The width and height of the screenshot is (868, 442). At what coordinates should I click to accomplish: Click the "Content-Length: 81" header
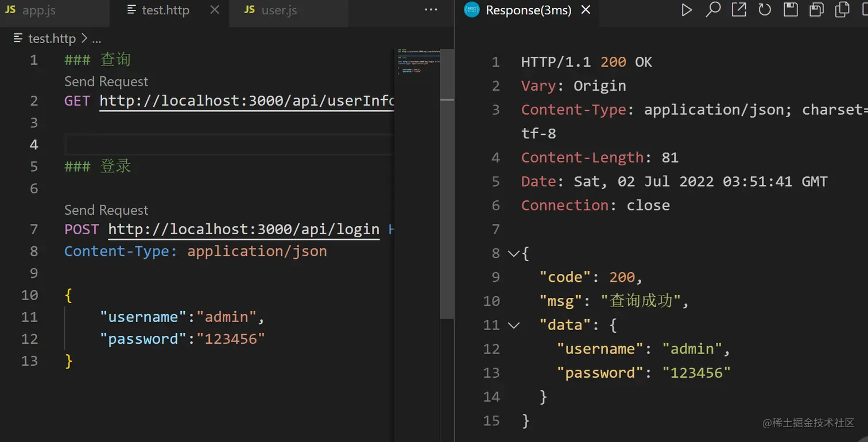click(x=600, y=157)
